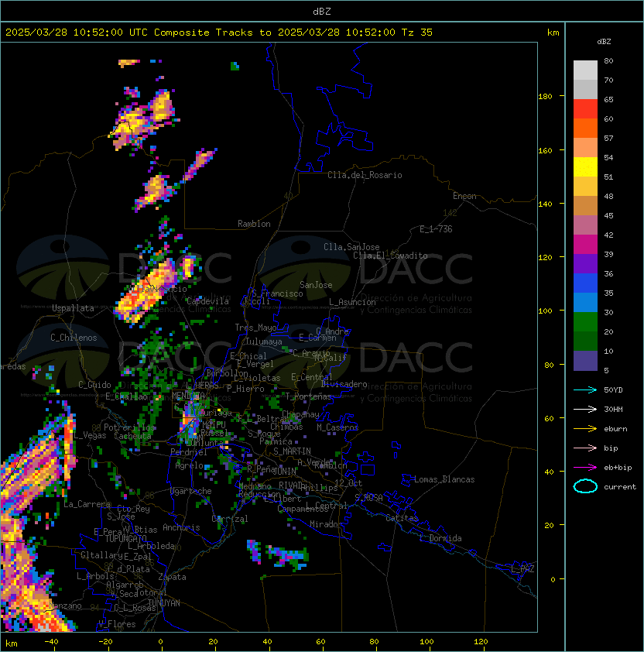Click the yellow eburn arrow in legend
This screenshot has height=652, width=644.
click(x=585, y=429)
